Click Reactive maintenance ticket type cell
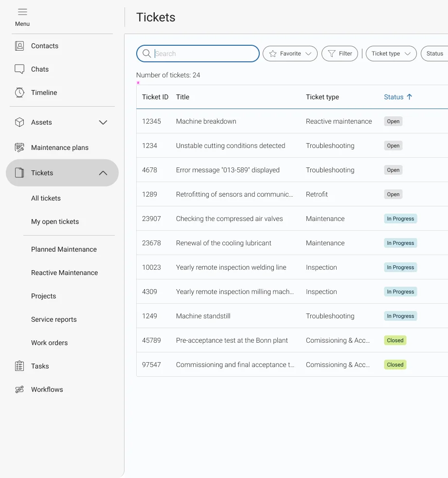Image resolution: width=448 pixels, height=478 pixels. tap(339, 121)
